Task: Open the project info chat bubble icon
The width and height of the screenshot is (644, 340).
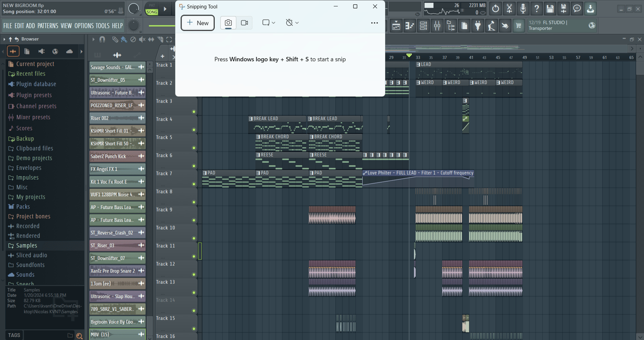Action: point(577,9)
